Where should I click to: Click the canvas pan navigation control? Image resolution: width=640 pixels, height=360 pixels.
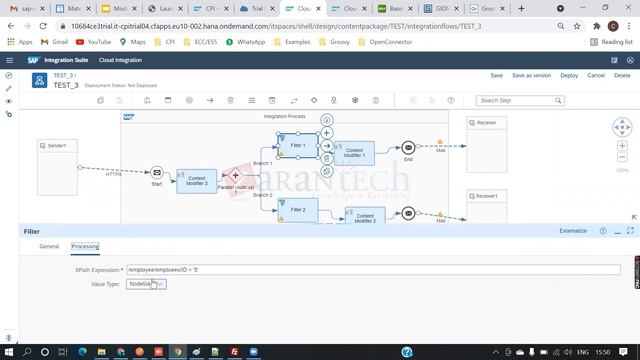[622, 127]
